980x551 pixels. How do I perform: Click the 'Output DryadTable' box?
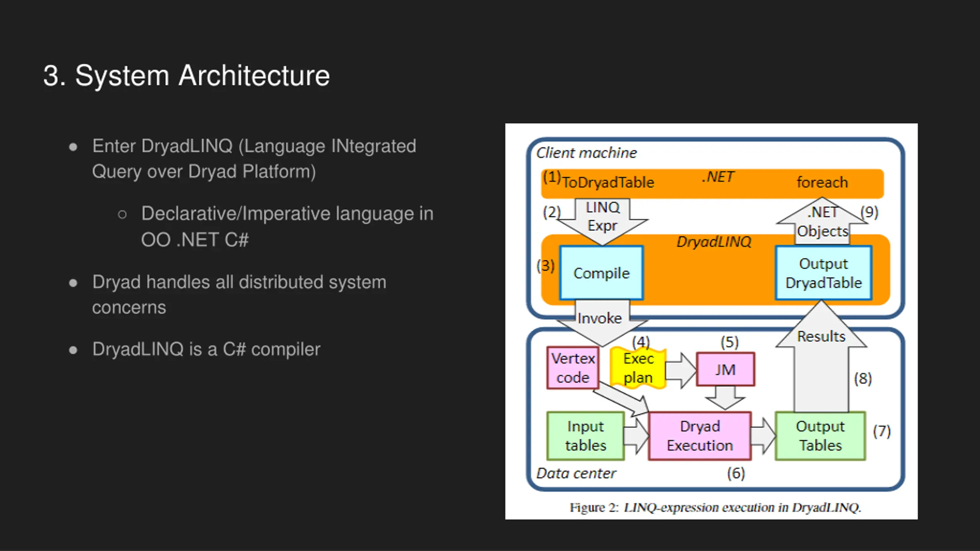(x=824, y=273)
